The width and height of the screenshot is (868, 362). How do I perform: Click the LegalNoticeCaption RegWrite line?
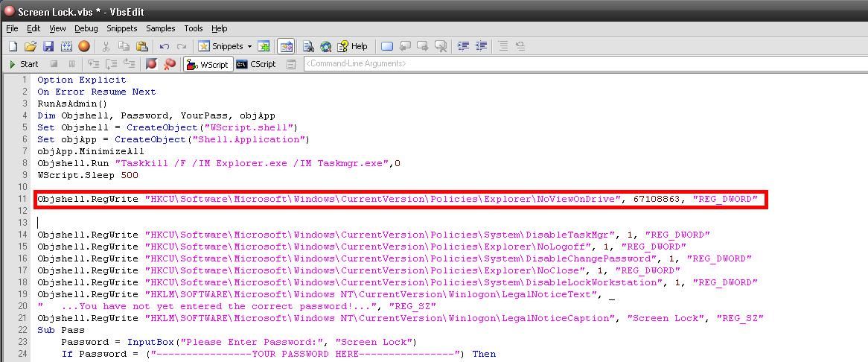point(401,318)
